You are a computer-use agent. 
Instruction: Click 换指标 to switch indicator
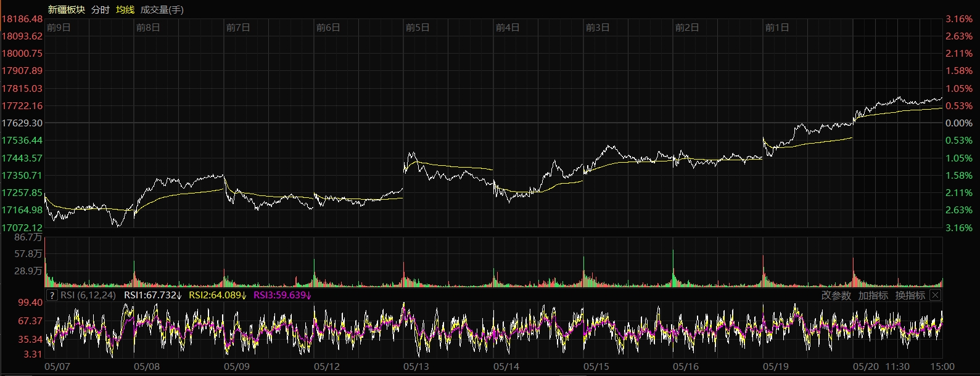[910, 295]
